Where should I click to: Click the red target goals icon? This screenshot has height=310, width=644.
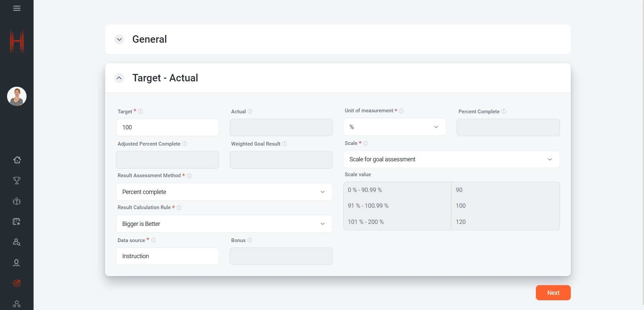[17, 283]
